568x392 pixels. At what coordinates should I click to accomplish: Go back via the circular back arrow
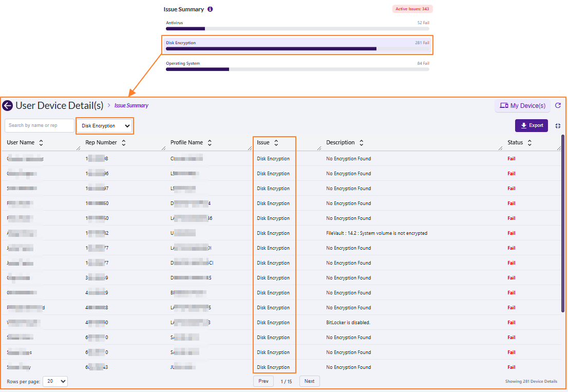coord(8,105)
